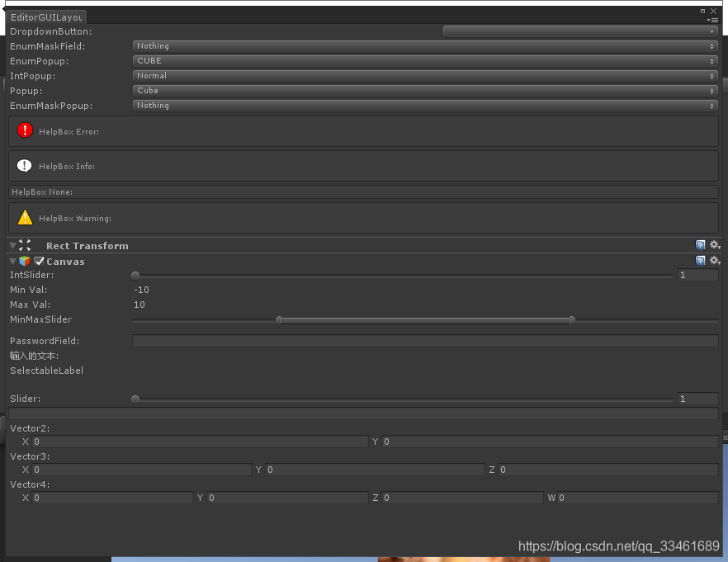Open Rect Transform help reference icon
Viewport: 728px width, 562px height.
coord(700,245)
